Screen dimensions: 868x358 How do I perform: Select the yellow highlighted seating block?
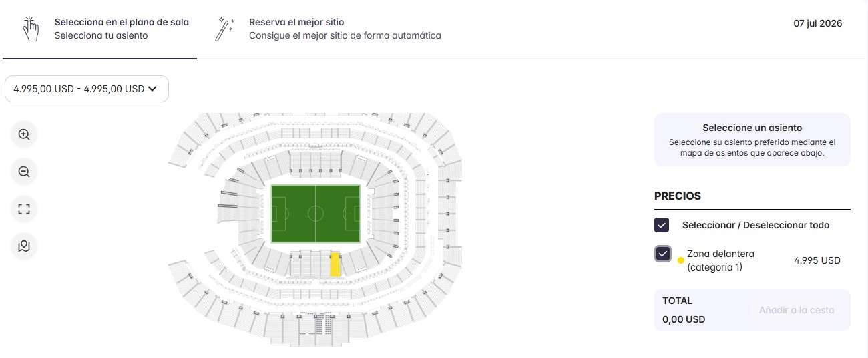(336, 264)
